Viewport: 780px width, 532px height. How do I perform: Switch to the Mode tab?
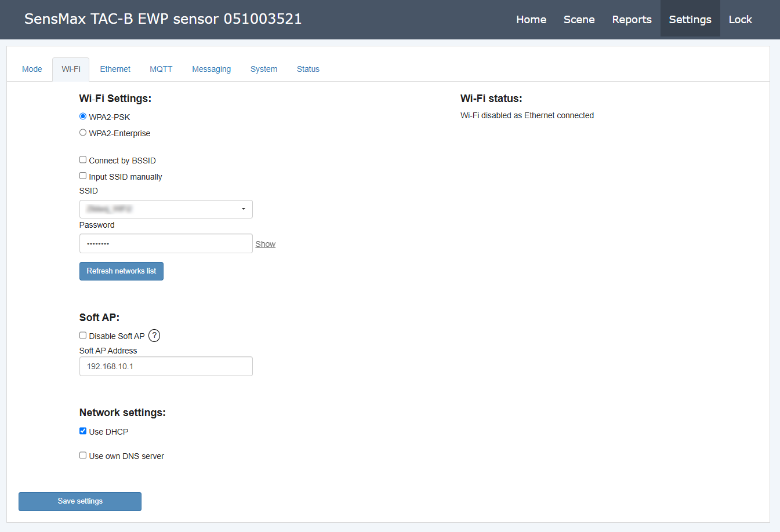click(32, 69)
